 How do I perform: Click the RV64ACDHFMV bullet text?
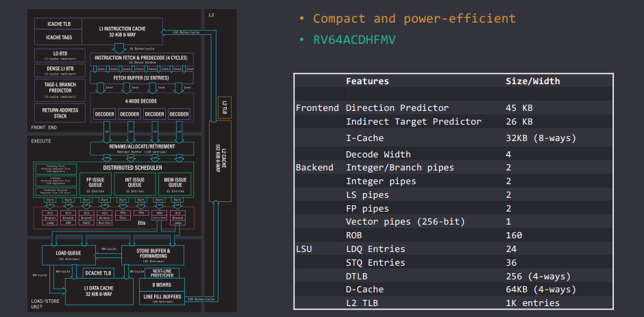click(353, 39)
